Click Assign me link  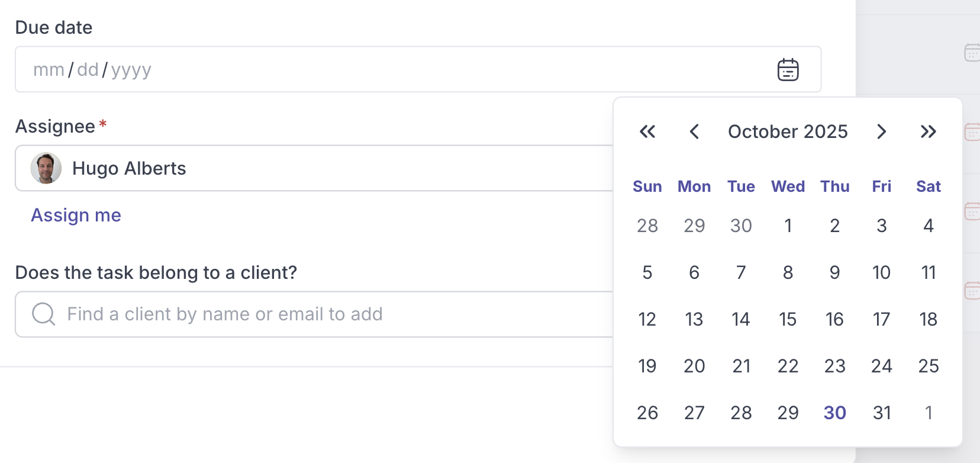pyautogui.click(x=76, y=215)
